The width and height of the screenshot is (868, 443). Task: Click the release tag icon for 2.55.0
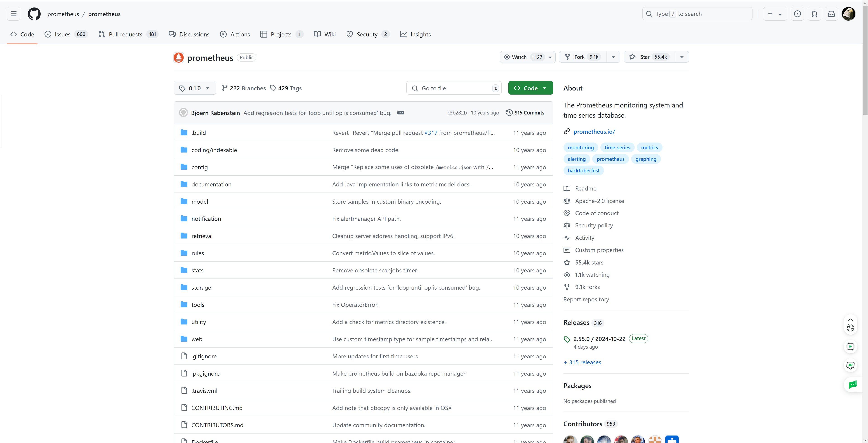click(x=567, y=339)
